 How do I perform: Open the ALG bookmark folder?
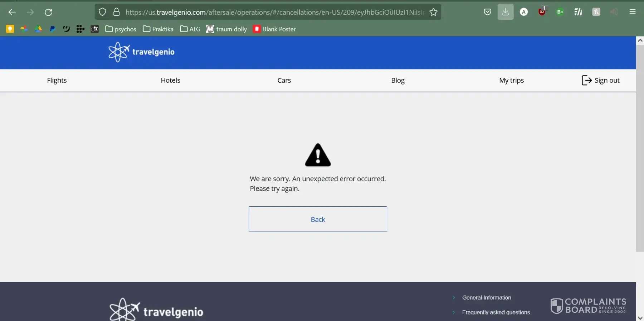click(190, 29)
